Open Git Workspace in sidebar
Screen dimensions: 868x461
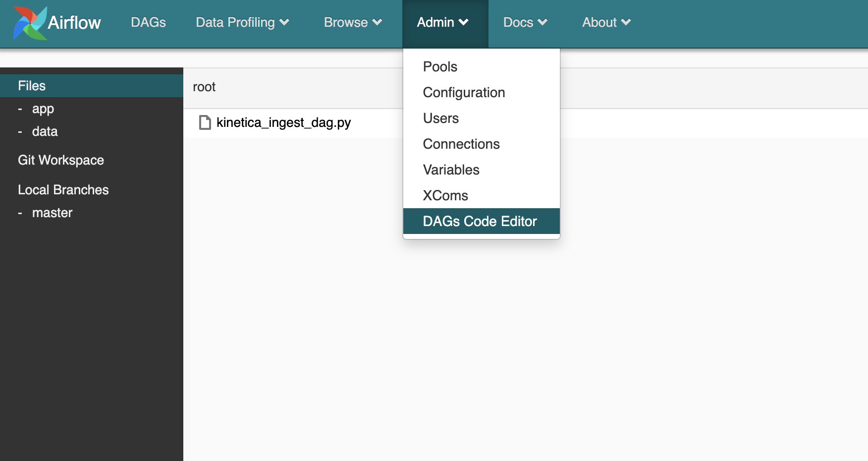61,160
